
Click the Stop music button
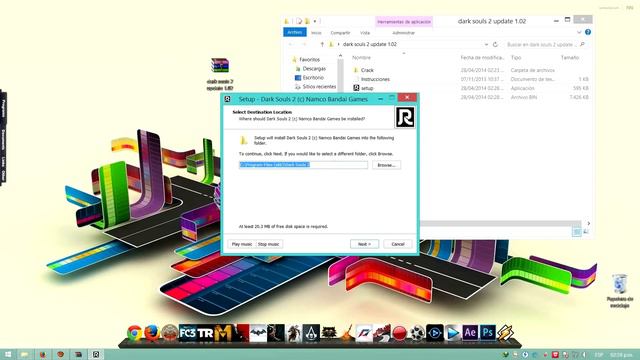(x=269, y=244)
